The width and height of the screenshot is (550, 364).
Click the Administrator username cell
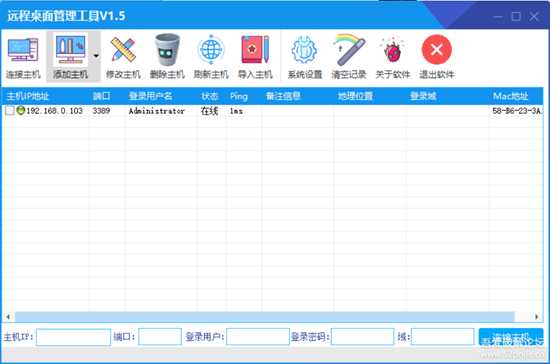coord(156,111)
